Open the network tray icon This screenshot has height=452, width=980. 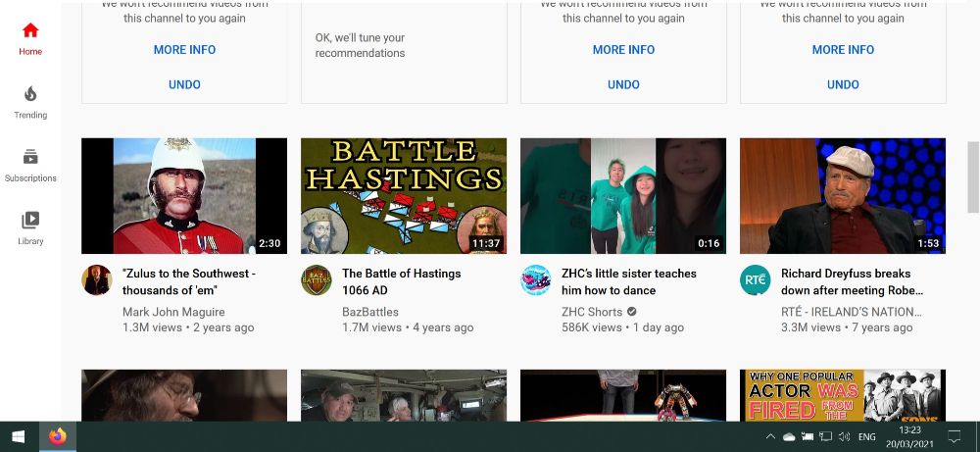(825, 437)
